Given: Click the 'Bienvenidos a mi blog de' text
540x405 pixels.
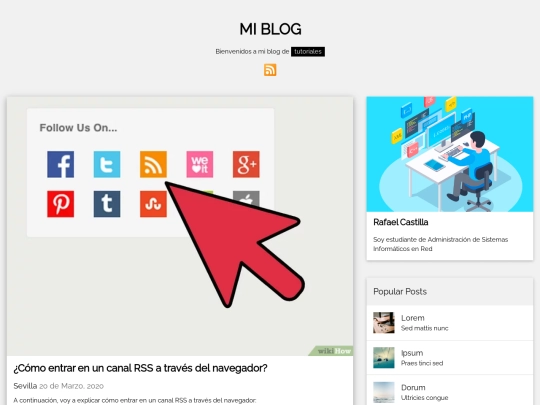Looking at the screenshot, I should (252, 52).
